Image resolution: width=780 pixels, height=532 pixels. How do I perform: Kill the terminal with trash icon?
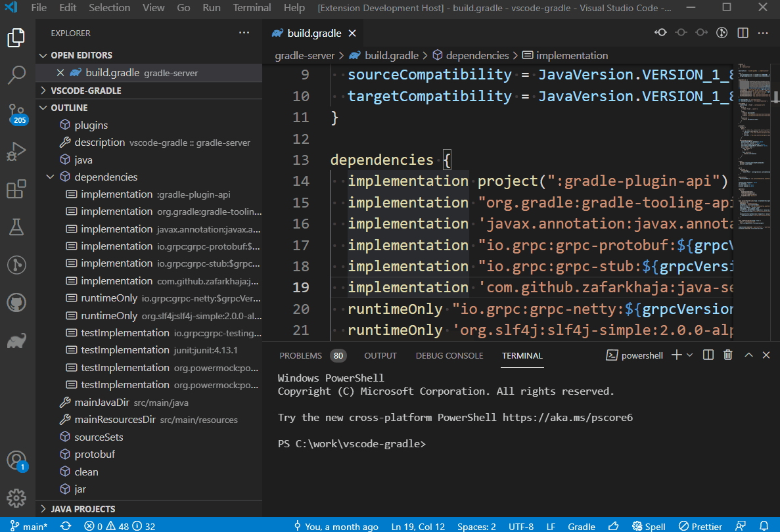pyautogui.click(x=728, y=355)
